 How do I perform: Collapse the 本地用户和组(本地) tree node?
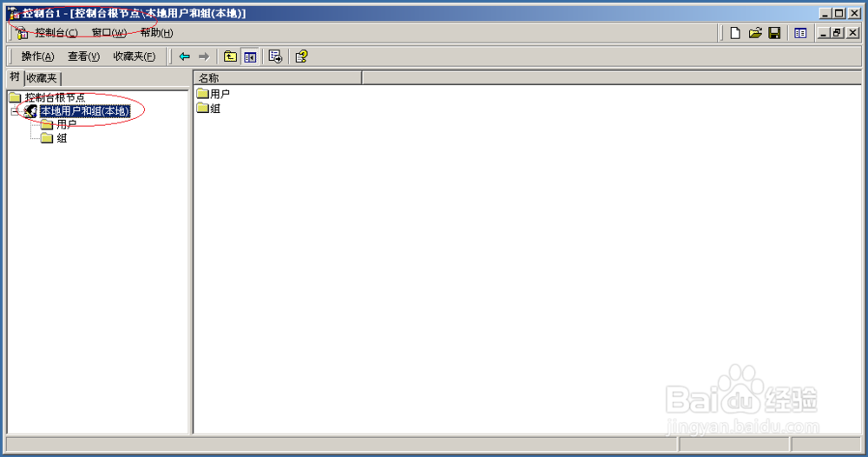[15, 111]
